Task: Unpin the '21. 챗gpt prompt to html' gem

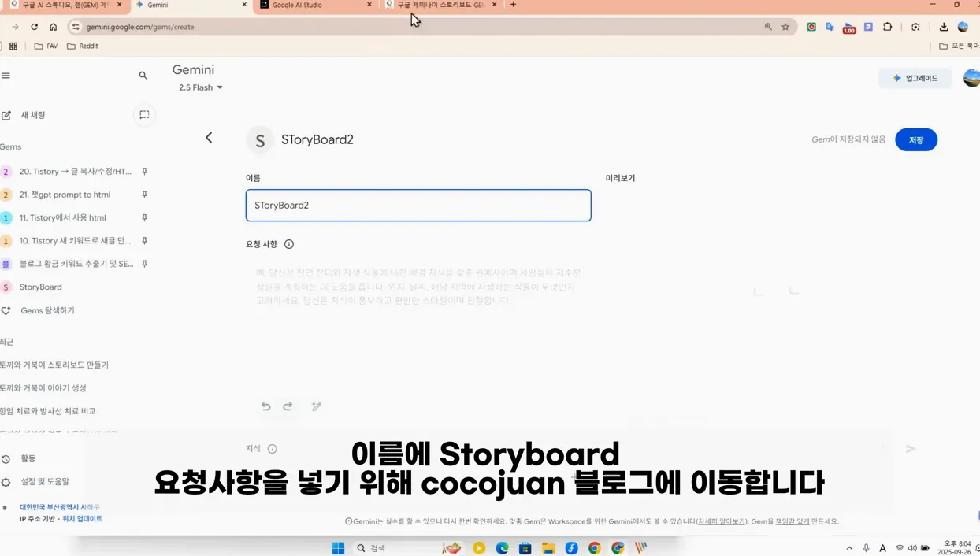Action: (144, 195)
